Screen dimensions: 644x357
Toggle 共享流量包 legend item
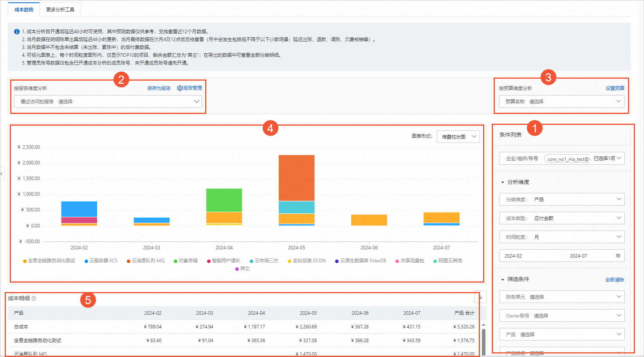coord(409,261)
